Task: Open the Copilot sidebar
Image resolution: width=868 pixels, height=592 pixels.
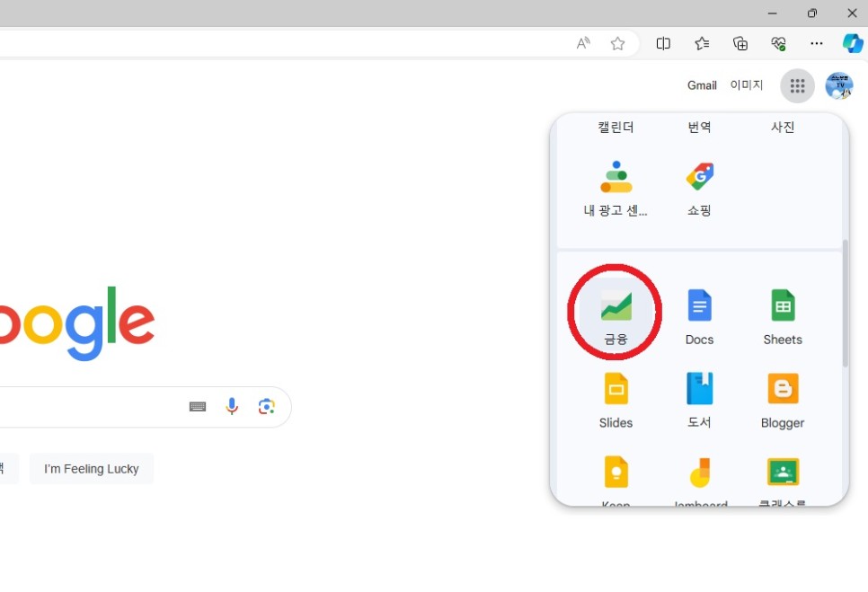Action: (853, 43)
